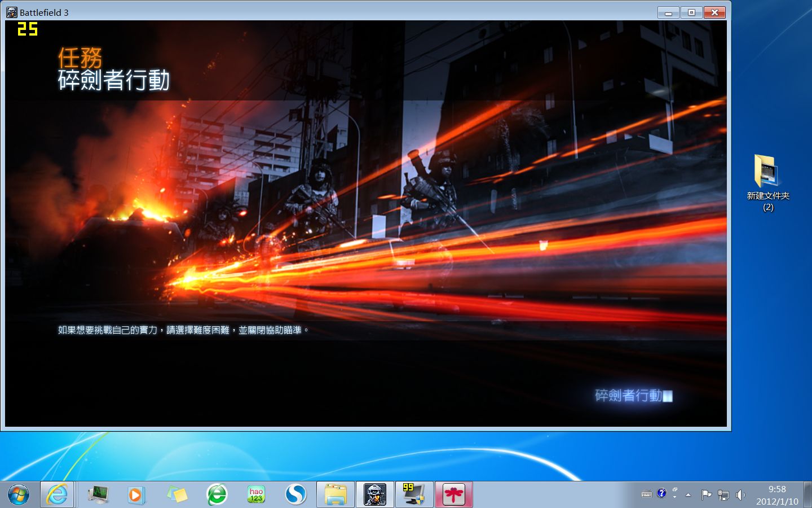Click the 'Battlefield 3' window title text
812x508 pixels.
(x=44, y=12)
